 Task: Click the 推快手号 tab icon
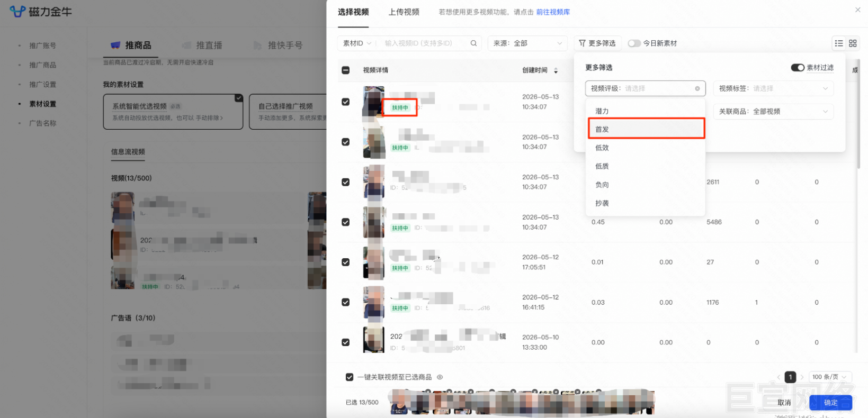click(x=258, y=46)
